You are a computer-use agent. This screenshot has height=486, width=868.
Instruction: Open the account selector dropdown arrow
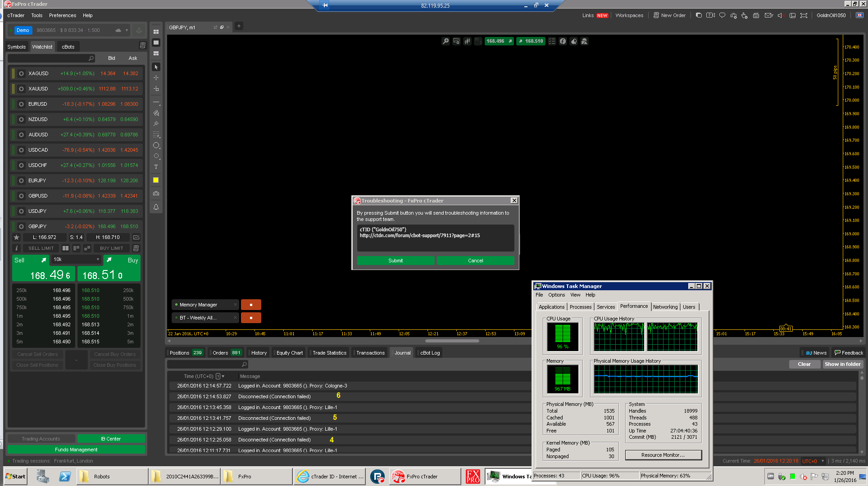click(127, 30)
